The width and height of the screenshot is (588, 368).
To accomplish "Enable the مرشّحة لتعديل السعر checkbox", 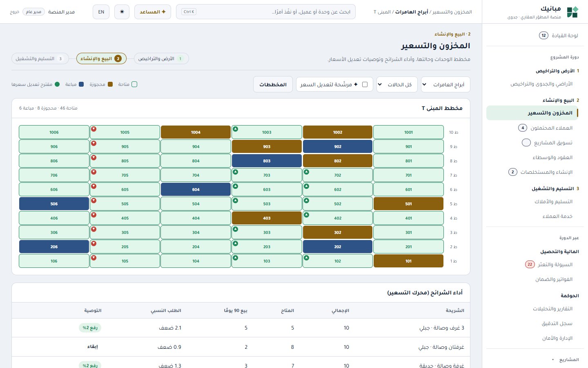I will pos(365,85).
